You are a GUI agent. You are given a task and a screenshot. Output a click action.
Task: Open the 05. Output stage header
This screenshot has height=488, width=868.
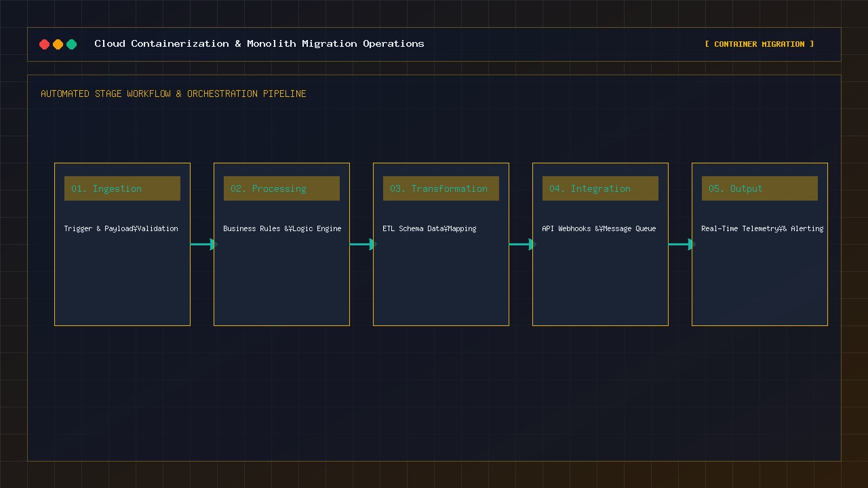point(759,188)
